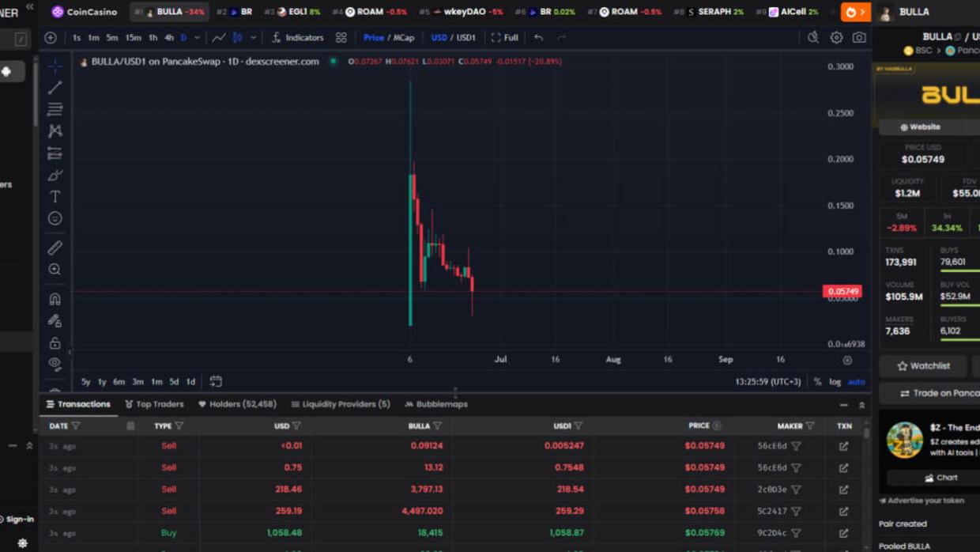Open the go to date calendar icon
This screenshot has height=552, width=980.
[x=216, y=382]
